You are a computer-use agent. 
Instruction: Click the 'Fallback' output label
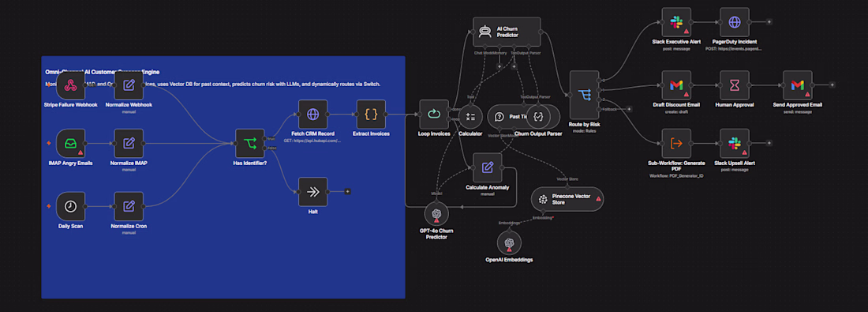609,109
